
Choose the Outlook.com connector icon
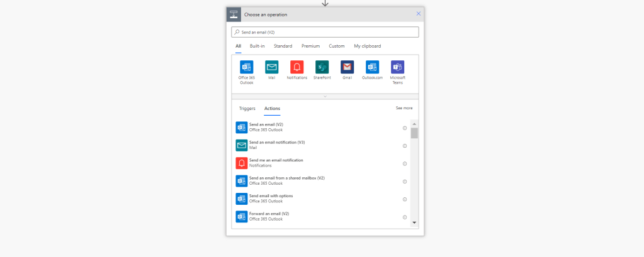[x=372, y=67]
